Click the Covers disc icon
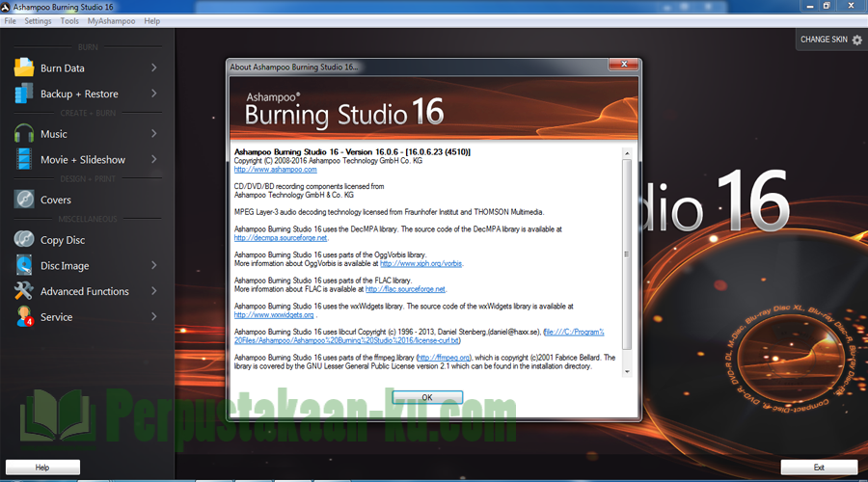Image resolution: width=868 pixels, height=482 pixels. click(24, 200)
